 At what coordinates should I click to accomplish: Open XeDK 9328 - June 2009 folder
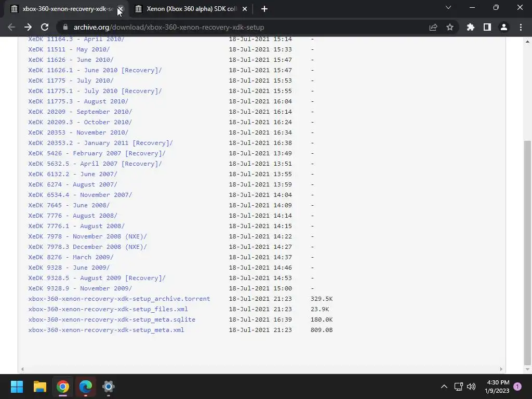tap(69, 268)
